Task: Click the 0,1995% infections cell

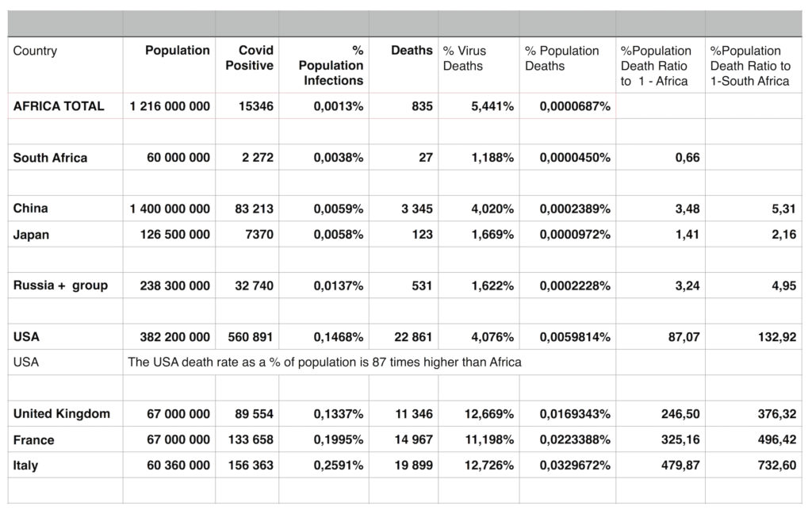Action: pos(324,439)
